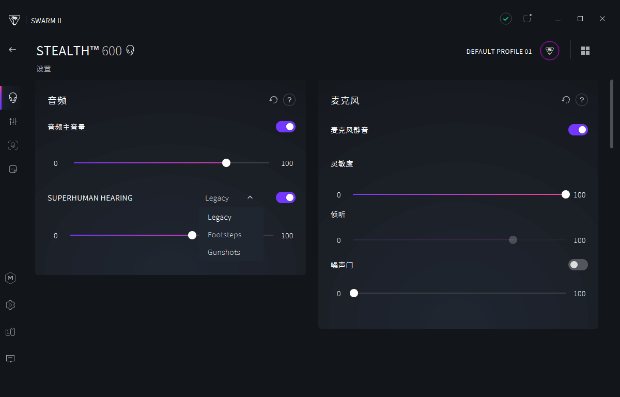620x397 pixels.
Task: Click DEFAULT PROFILE 01 label
Action: point(499,51)
